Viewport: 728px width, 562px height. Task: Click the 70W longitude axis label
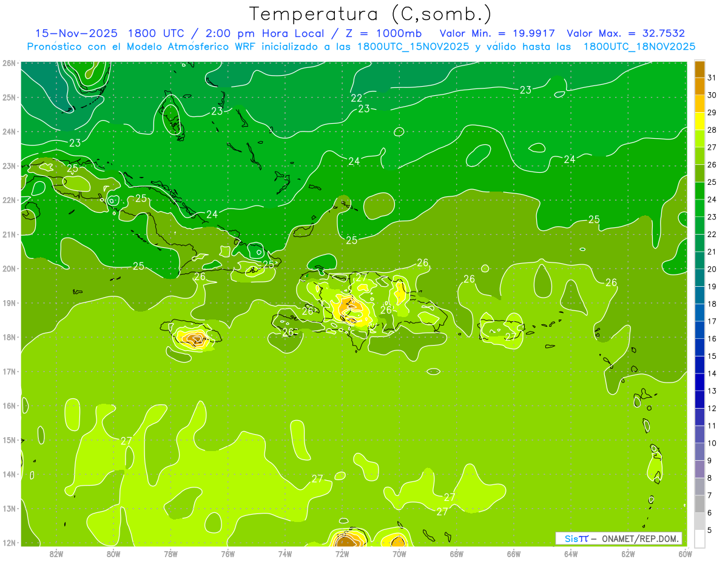(x=399, y=554)
